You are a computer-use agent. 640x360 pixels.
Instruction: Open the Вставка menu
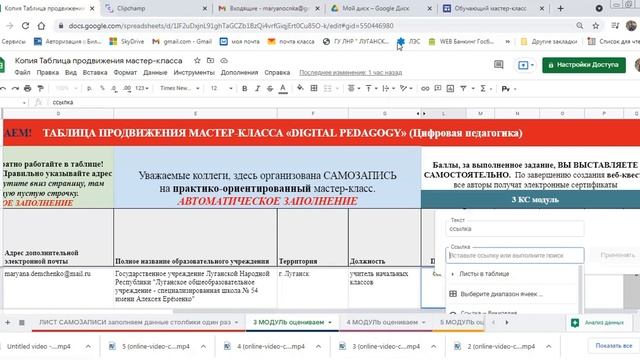click(x=95, y=73)
